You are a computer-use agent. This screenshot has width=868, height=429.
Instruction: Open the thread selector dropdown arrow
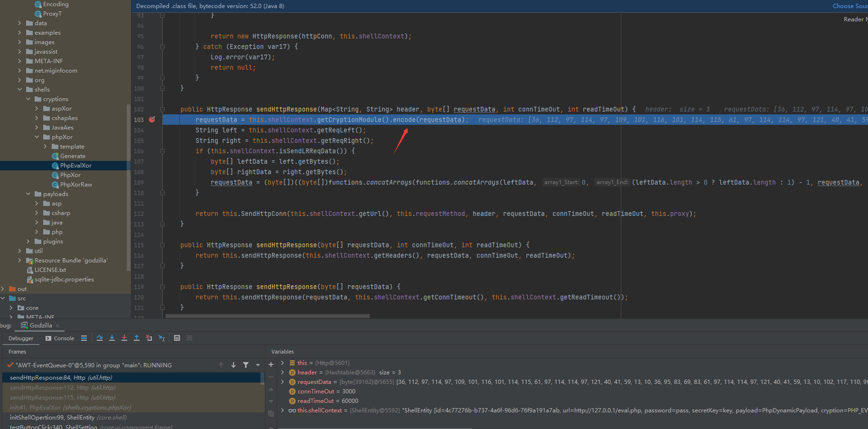(x=258, y=365)
